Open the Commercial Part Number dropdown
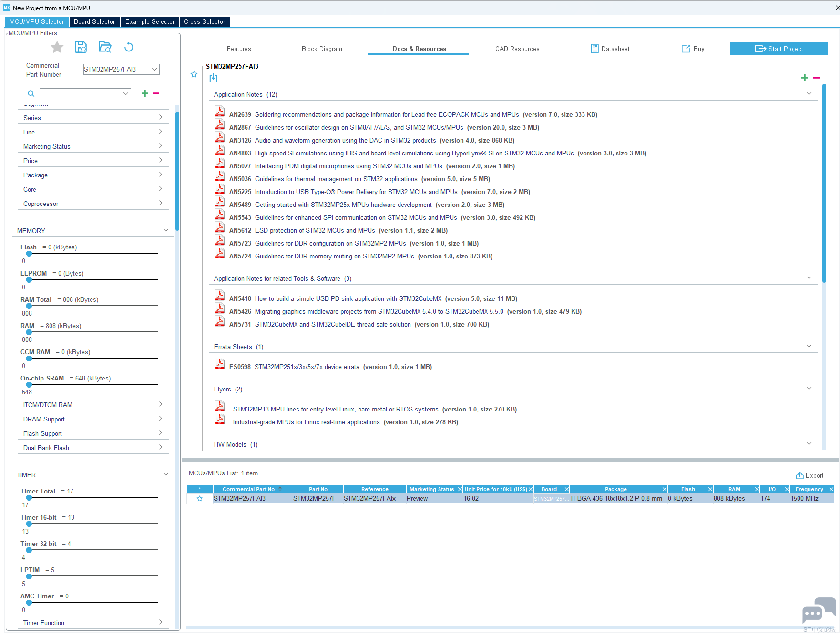The height and width of the screenshot is (637, 840). click(154, 69)
